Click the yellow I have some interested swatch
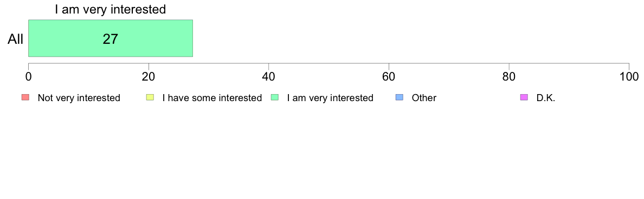The width and height of the screenshot is (644, 199). tap(150, 97)
